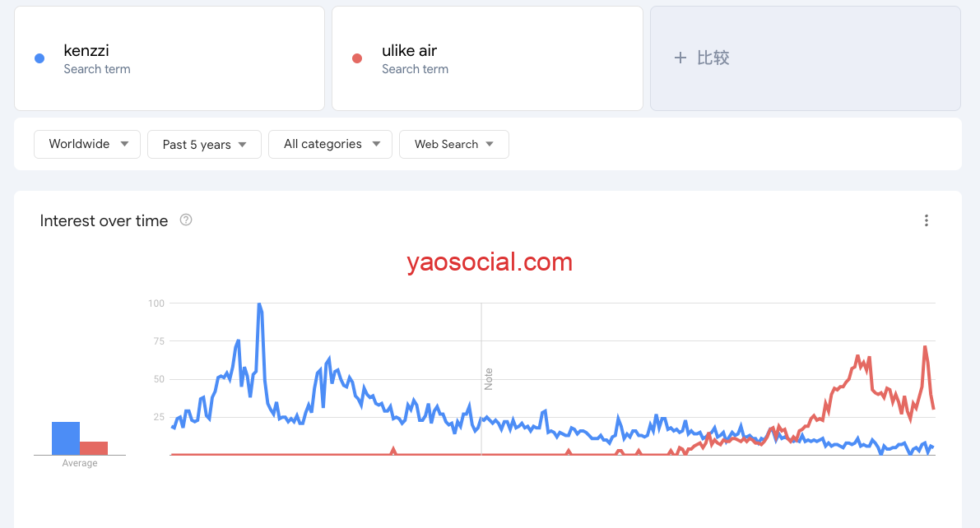Click the Note marker on the chart
The image size is (980, 528).
pos(488,379)
